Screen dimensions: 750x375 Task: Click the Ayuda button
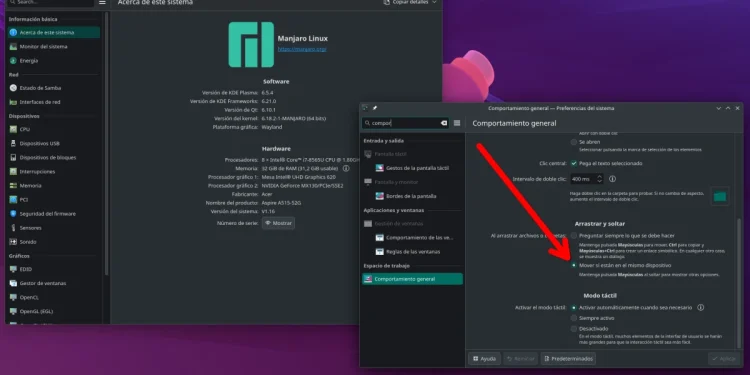click(484, 358)
